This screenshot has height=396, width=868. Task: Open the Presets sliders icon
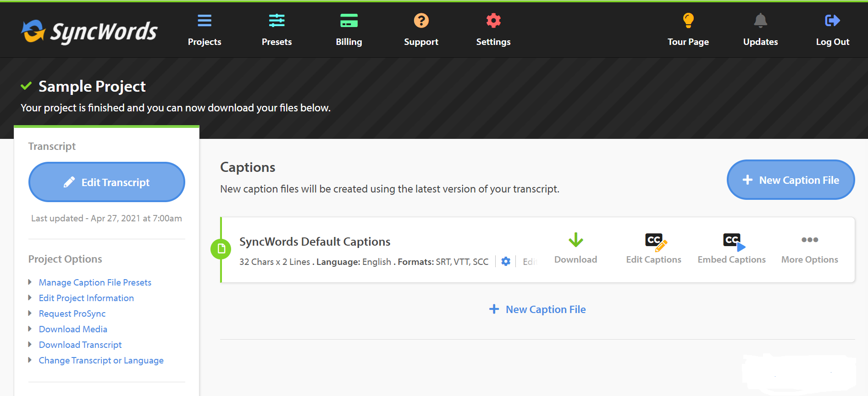pyautogui.click(x=277, y=21)
